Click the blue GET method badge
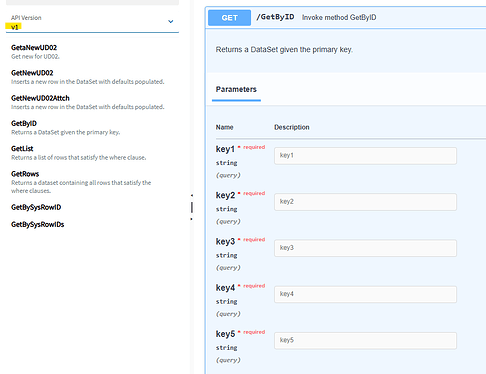The image size is (486, 374). (229, 18)
